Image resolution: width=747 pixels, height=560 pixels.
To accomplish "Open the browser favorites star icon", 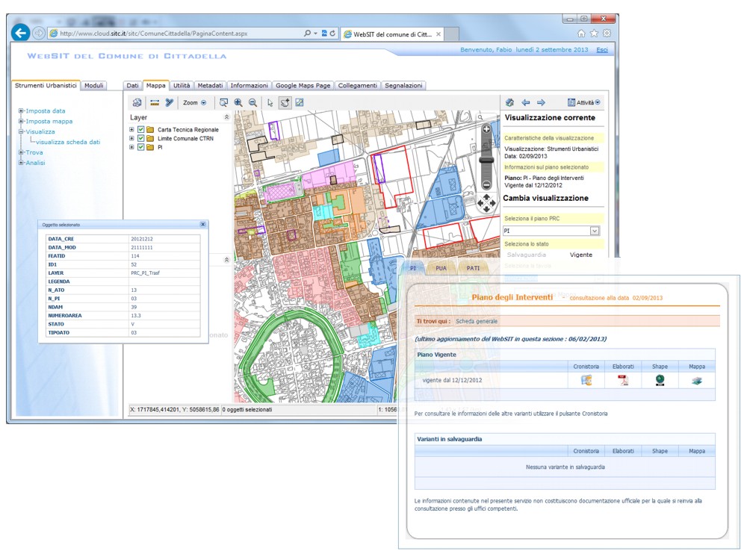I will [594, 34].
